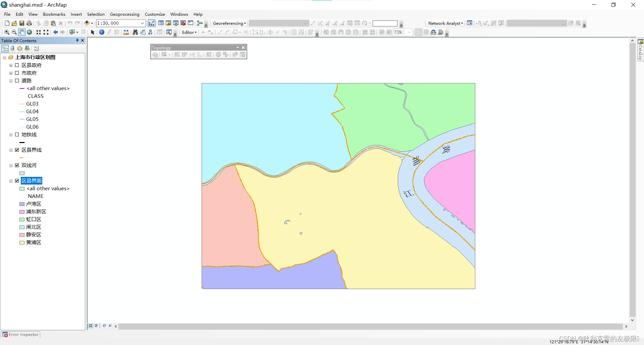This screenshot has width=644, height=345.
Task: Select the Identify tool in the toolbar
Action: (x=102, y=32)
